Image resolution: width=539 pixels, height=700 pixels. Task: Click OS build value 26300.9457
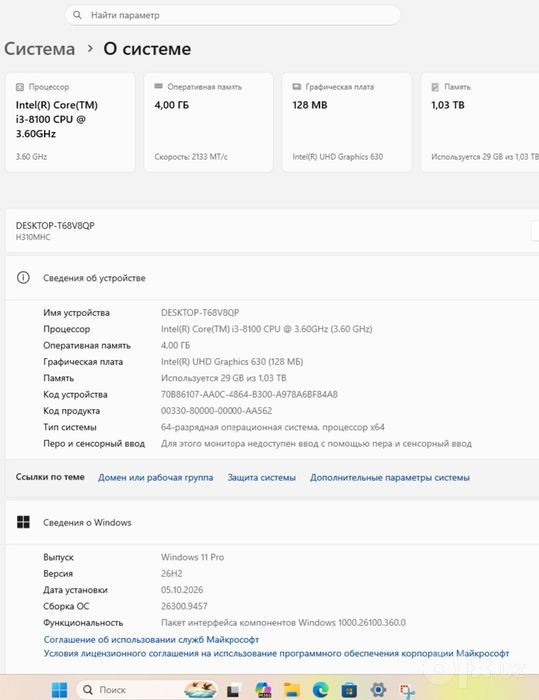coord(184,606)
